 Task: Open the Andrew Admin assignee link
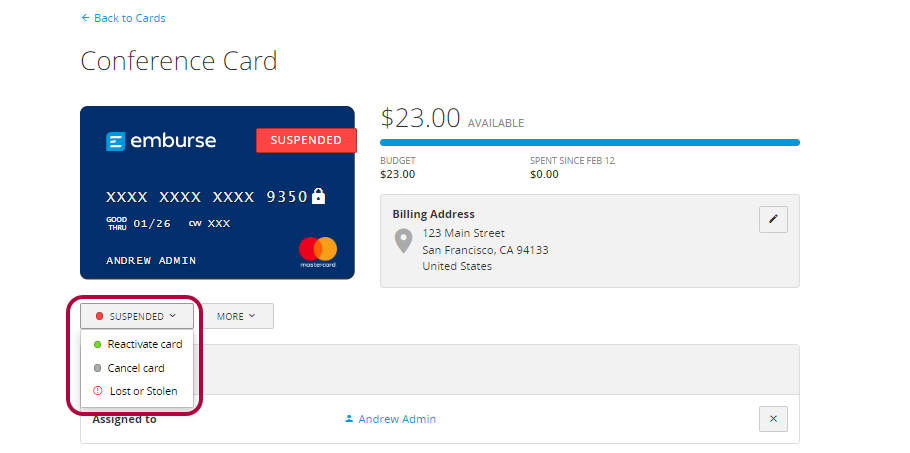coord(397,419)
